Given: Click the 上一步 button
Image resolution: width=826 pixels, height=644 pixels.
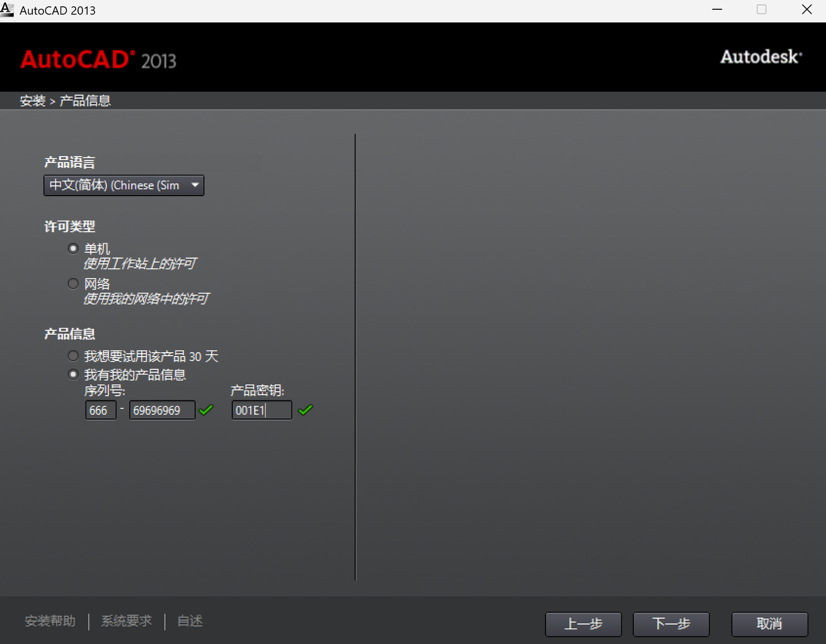Looking at the screenshot, I should (x=583, y=625).
